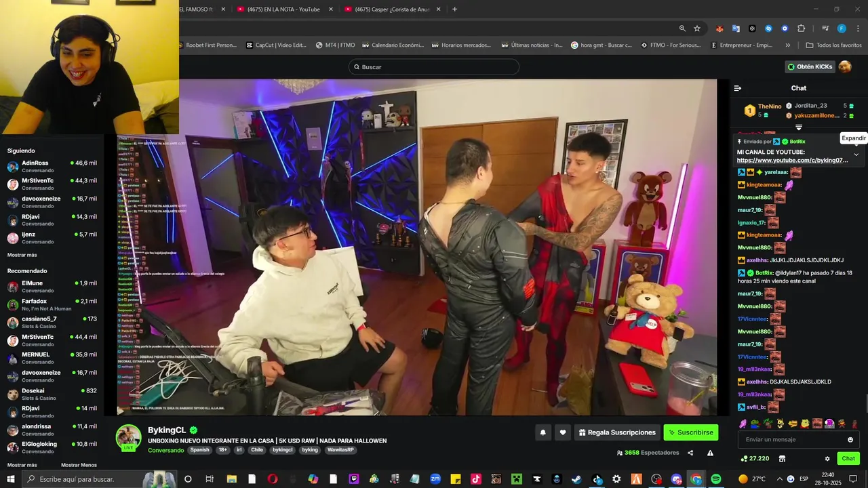Click the report warning triangle icon

tap(710, 453)
